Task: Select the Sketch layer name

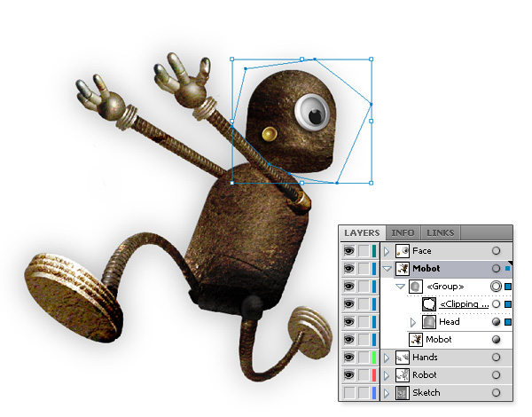Action: (426, 392)
